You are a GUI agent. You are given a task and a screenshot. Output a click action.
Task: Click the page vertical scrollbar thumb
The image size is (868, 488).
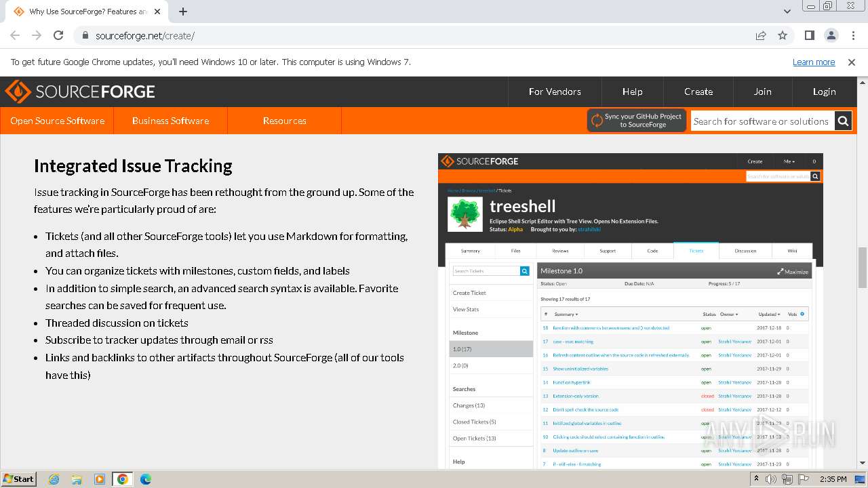point(863,267)
